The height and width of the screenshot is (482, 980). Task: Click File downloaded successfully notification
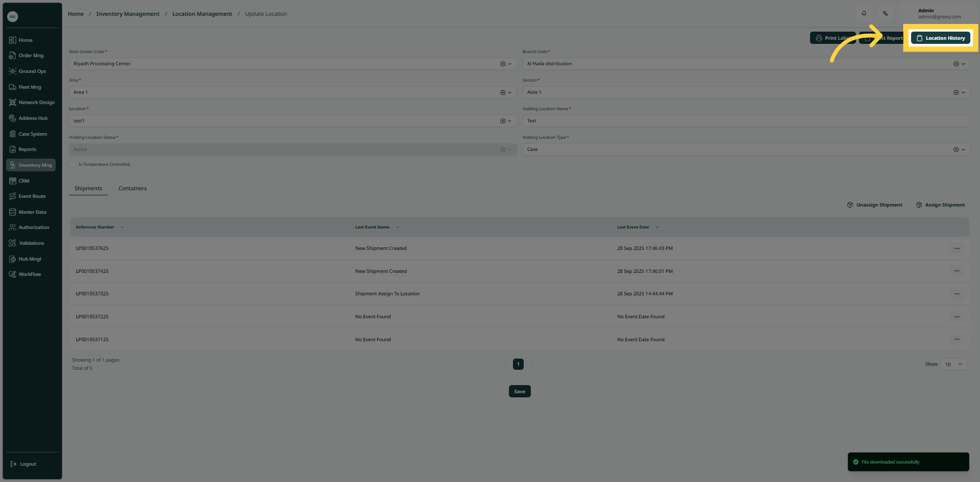coord(908,462)
